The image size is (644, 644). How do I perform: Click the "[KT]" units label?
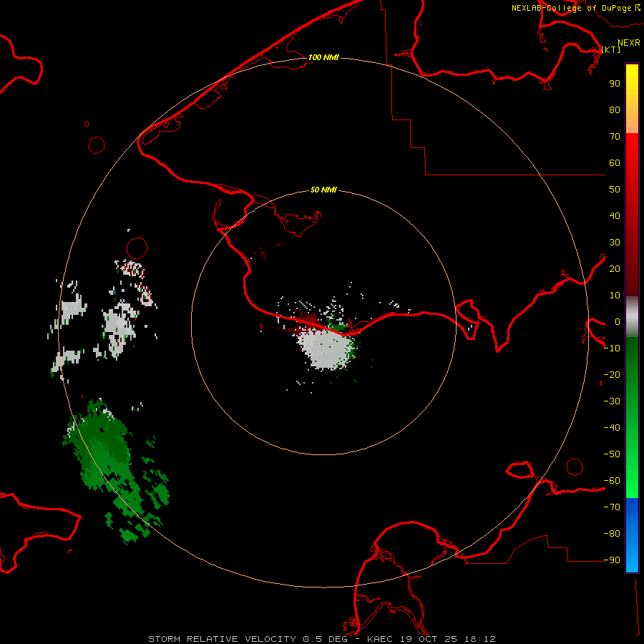coord(611,49)
